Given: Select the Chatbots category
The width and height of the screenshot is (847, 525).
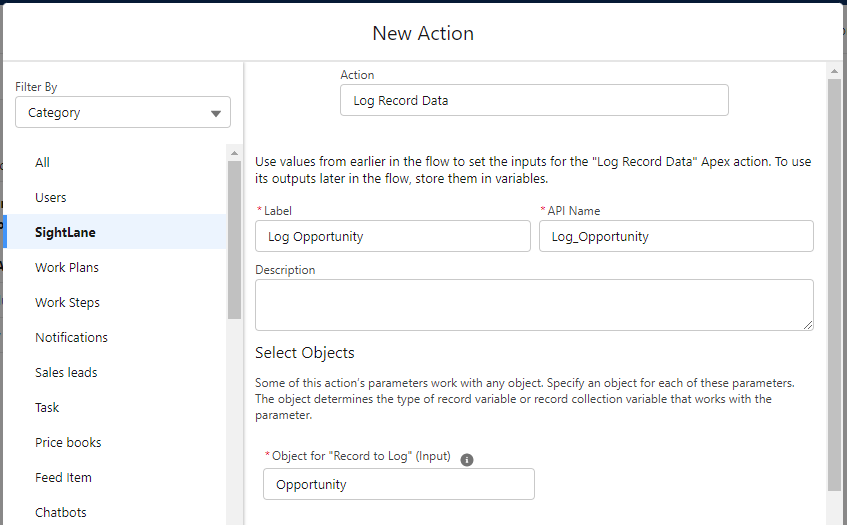Looking at the screenshot, I should (x=60, y=512).
